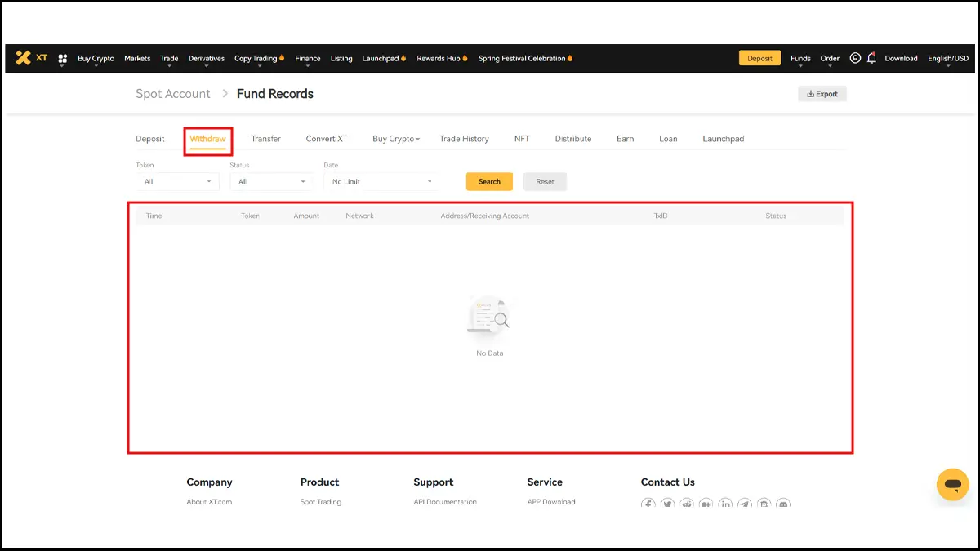
Task: Open Trade in the top navigation
Action: pos(169,58)
